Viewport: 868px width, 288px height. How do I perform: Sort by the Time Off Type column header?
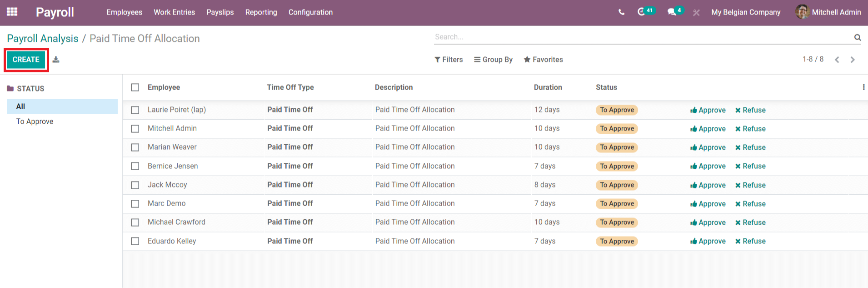click(x=290, y=87)
